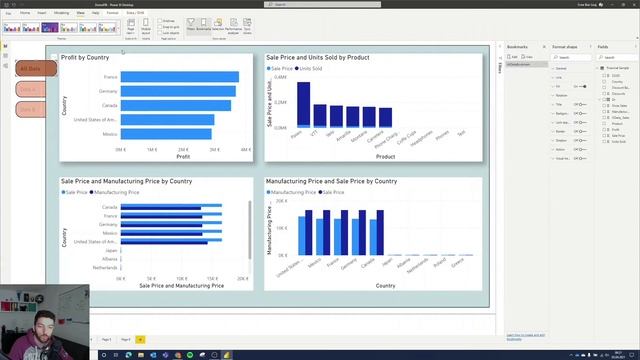640x360 pixels.
Task: Collapse the Financial Sample table in Fields
Action: (x=598, y=68)
